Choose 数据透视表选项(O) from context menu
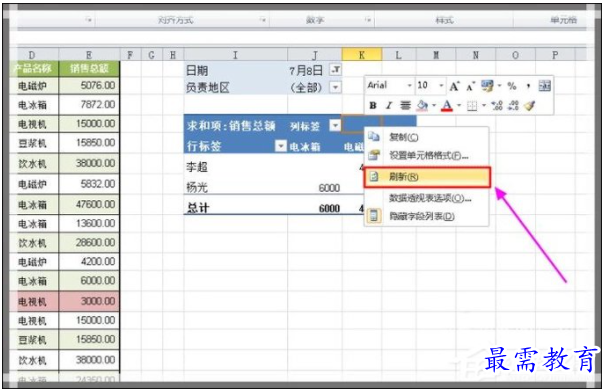The image size is (606, 391). click(x=427, y=198)
